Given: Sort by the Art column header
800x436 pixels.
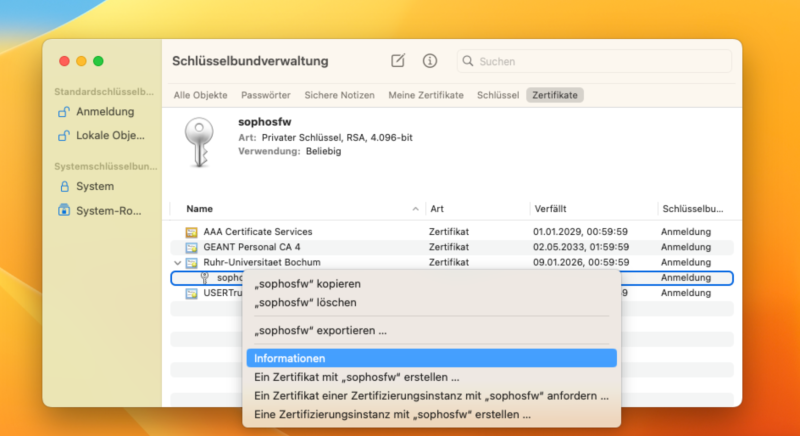Looking at the screenshot, I should [437, 209].
